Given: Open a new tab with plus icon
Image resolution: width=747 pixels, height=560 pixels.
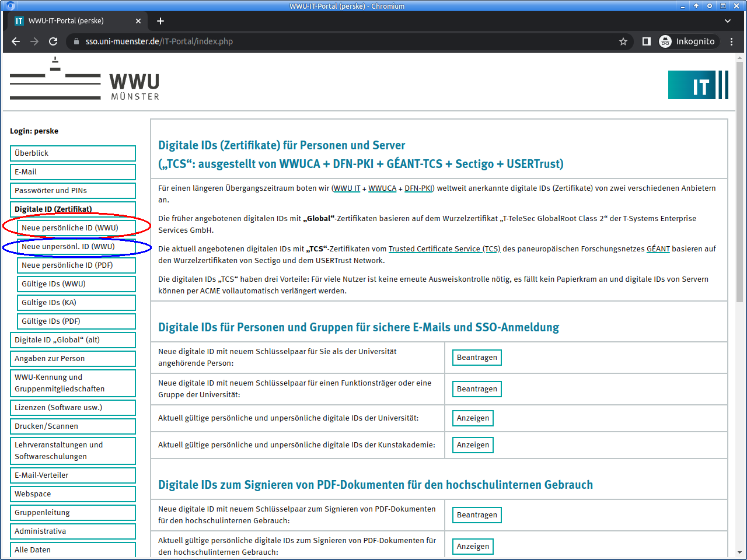Looking at the screenshot, I should 160,21.
